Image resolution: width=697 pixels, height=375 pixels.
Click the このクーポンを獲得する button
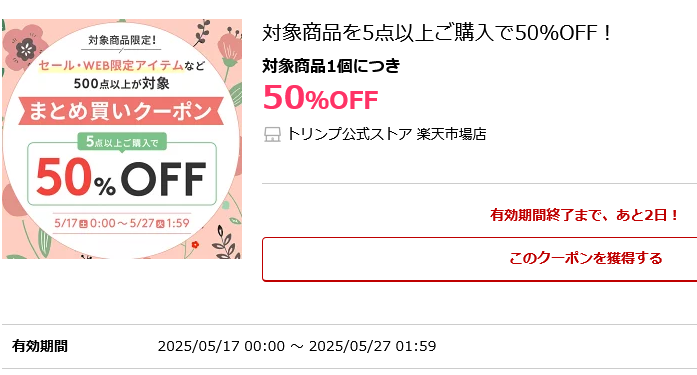tap(479, 259)
